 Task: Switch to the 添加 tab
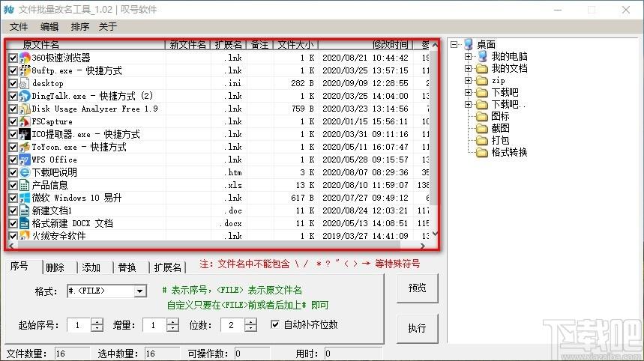[91, 267]
